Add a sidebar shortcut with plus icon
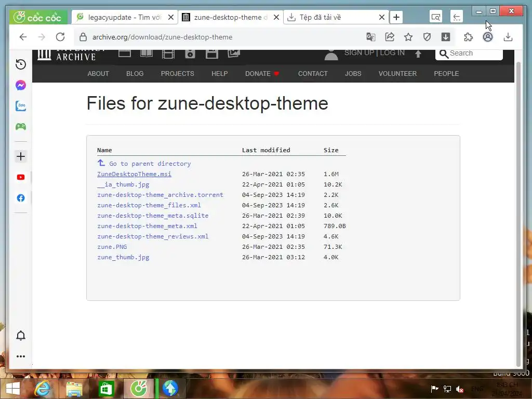Screen dimensions: 532x399 click(21, 156)
